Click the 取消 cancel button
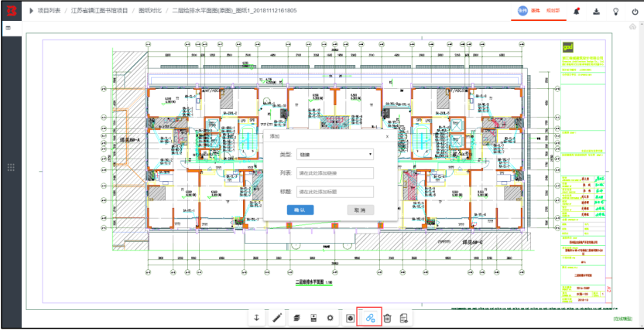Viewport: 644px width, 331px height. (x=361, y=210)
